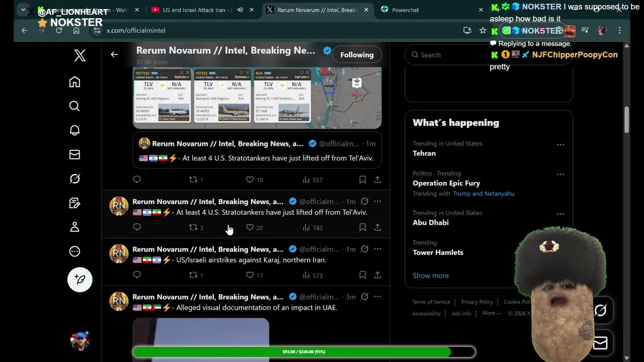The height and width of the screenshot is (362, 644).
Task: Click the Following button
Action: click(357, 55)
